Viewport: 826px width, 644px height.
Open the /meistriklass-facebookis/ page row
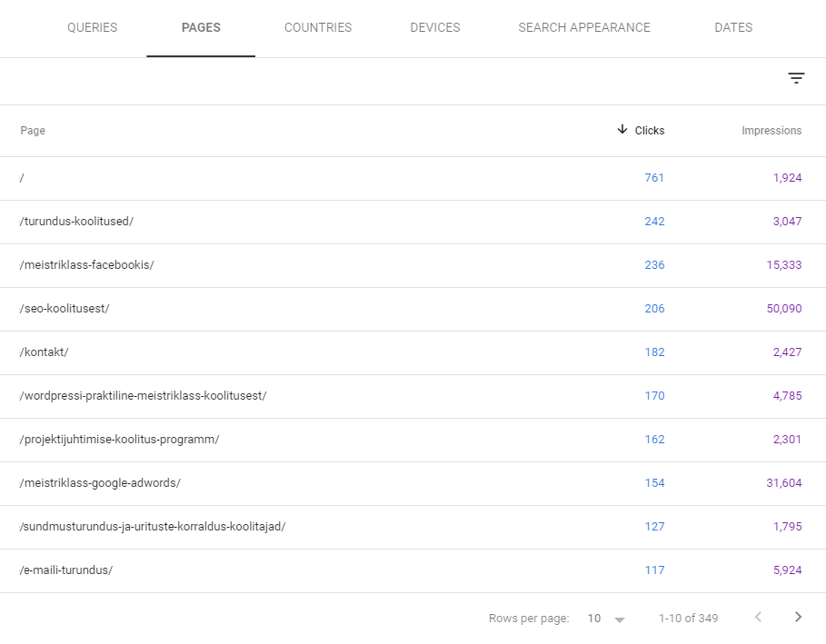click(x=87, y=265)
